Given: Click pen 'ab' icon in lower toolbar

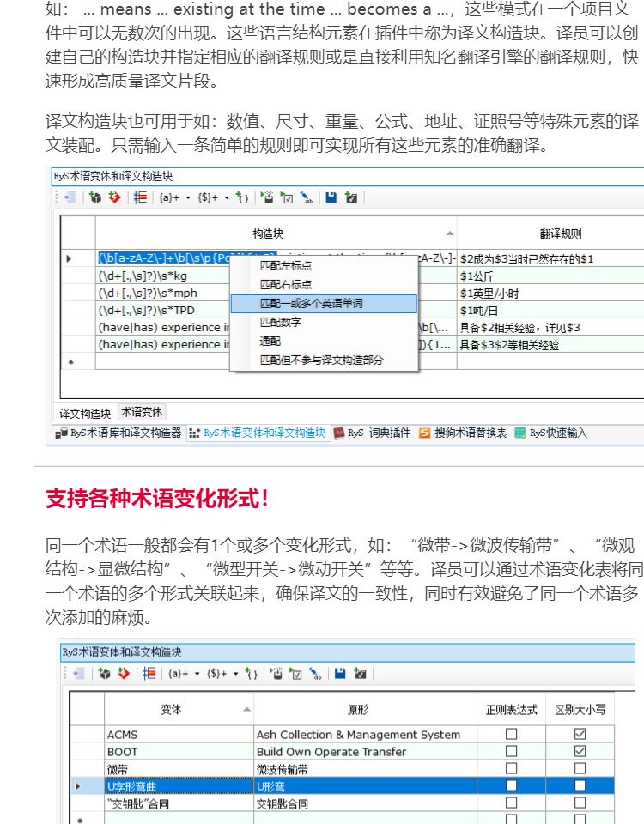Looking at the screenshot, I should [315, 674].
